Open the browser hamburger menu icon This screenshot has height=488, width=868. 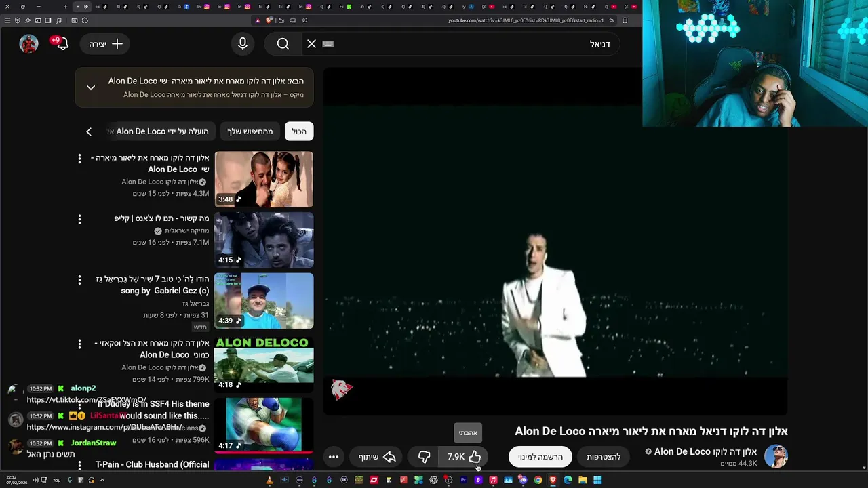(x=7, y=20)
